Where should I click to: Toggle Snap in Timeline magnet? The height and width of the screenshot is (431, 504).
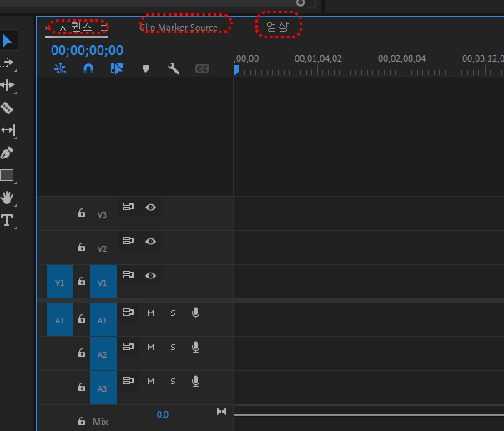[88, 69]
